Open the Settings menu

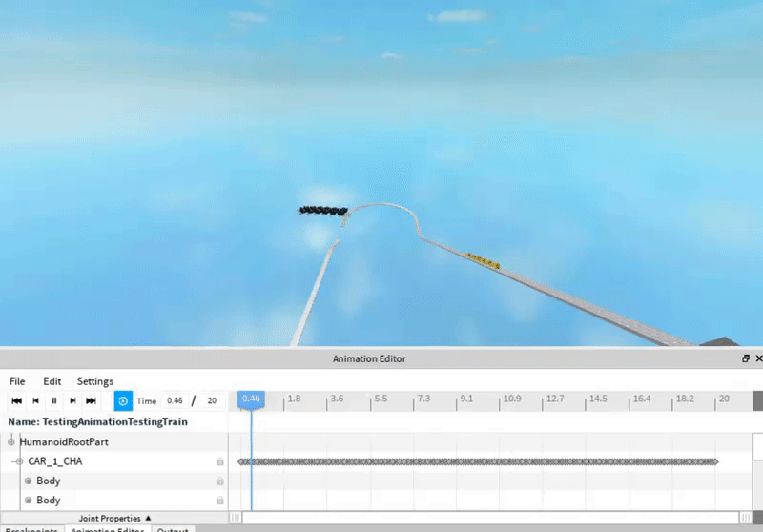[94, 381]
